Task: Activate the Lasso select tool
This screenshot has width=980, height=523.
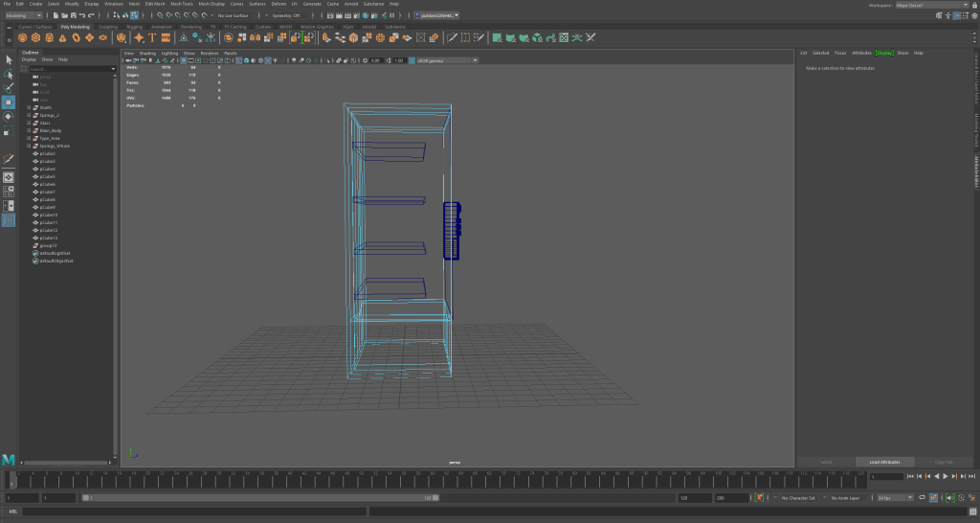Action: click(9, 74)
